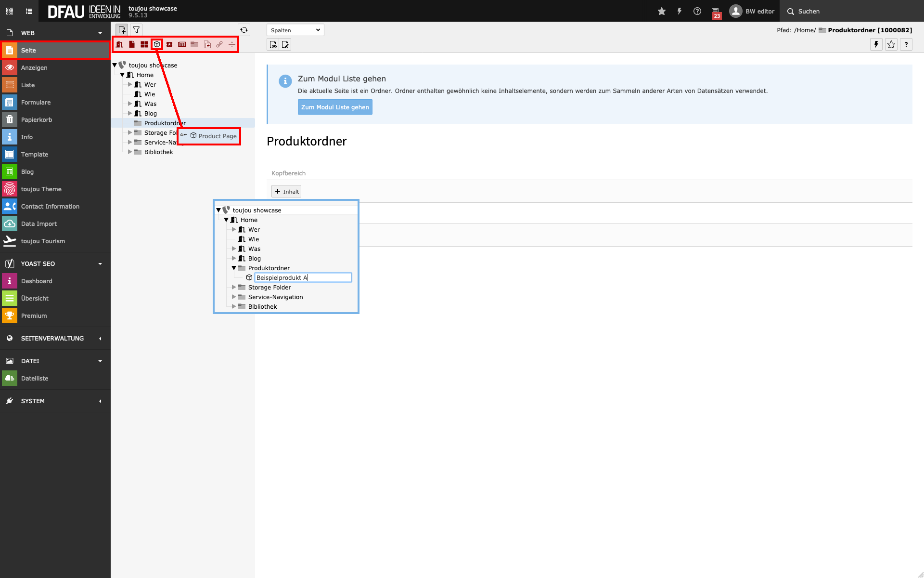Bookmark this page via docheader star
This screenshot has width=924, height=578.
point(891,45)
